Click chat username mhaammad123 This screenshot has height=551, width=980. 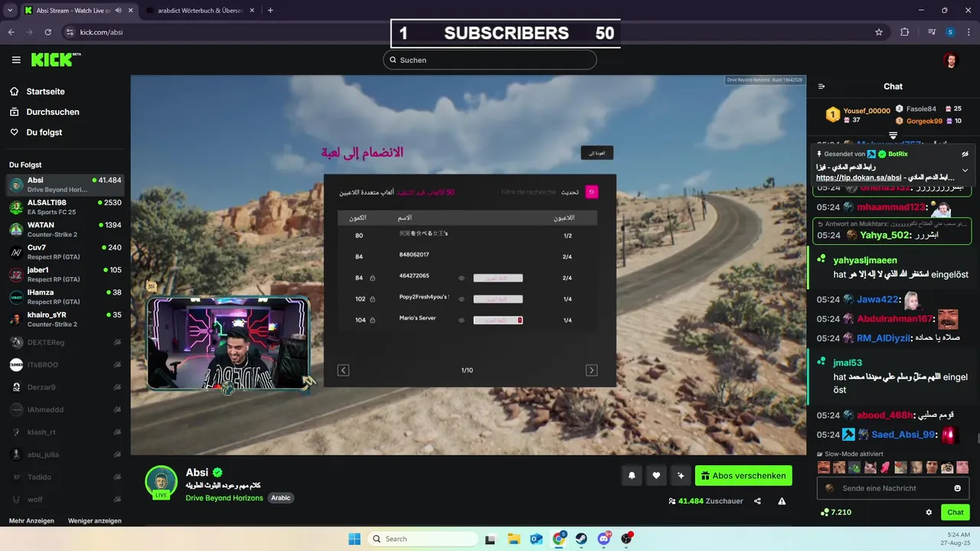point(891,207)
